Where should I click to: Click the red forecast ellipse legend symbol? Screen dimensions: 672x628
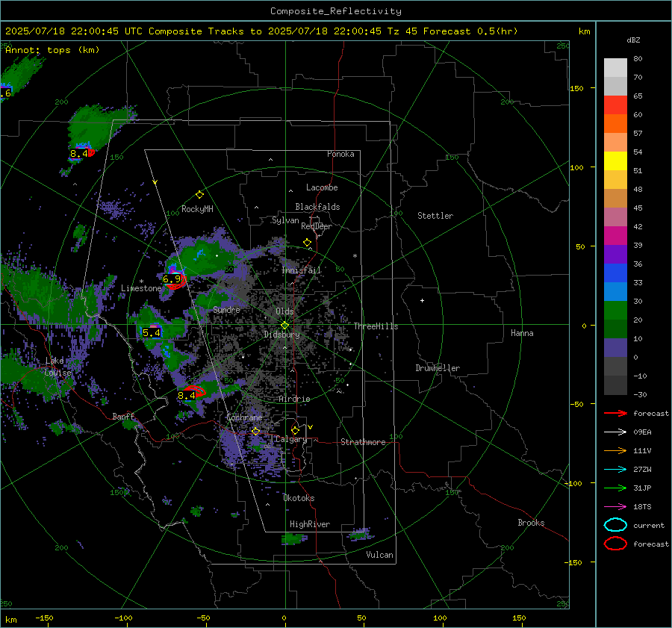615,544
